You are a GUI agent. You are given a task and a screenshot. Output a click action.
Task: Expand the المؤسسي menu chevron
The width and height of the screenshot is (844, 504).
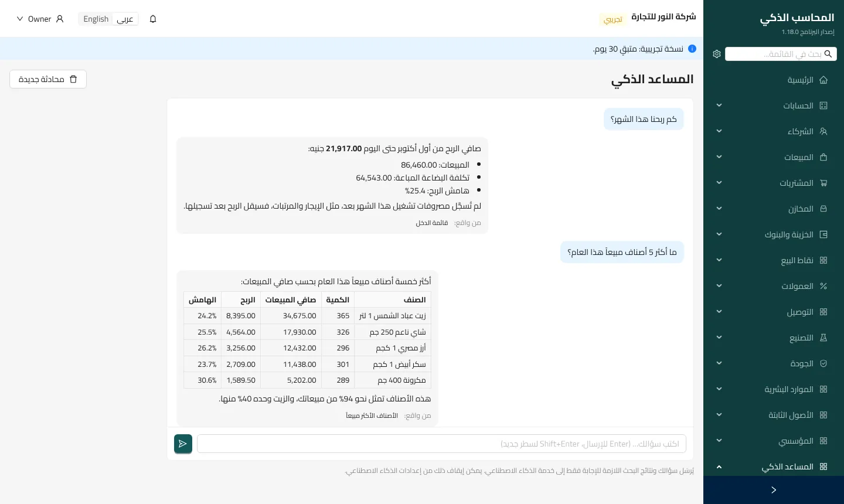pos(719,441)
